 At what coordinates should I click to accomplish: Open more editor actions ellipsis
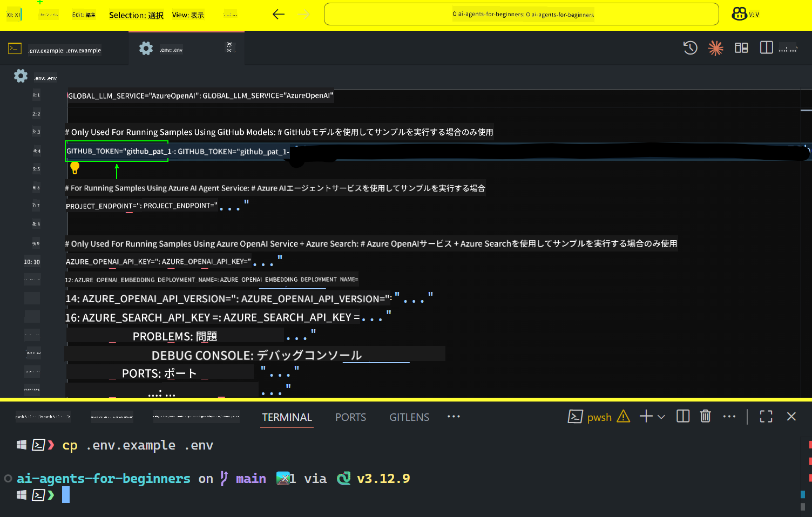click(x=788, y=49)
